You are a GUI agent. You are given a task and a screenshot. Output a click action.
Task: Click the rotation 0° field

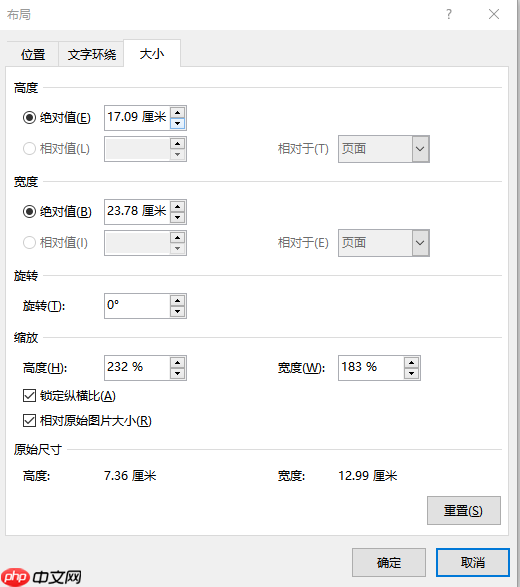tap(137, 305)
